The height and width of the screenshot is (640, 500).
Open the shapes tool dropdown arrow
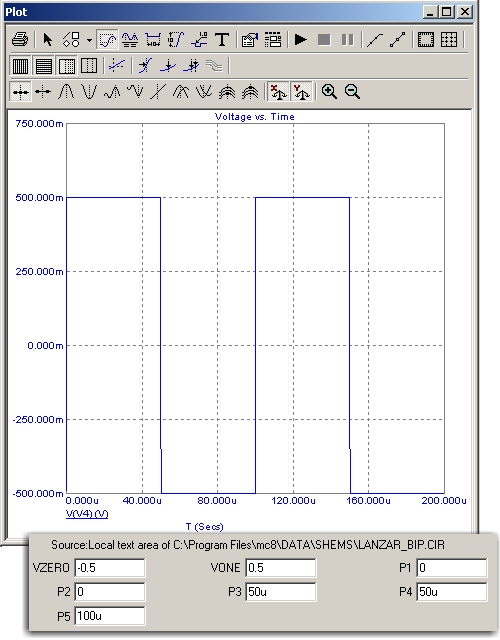coord(89,40)
